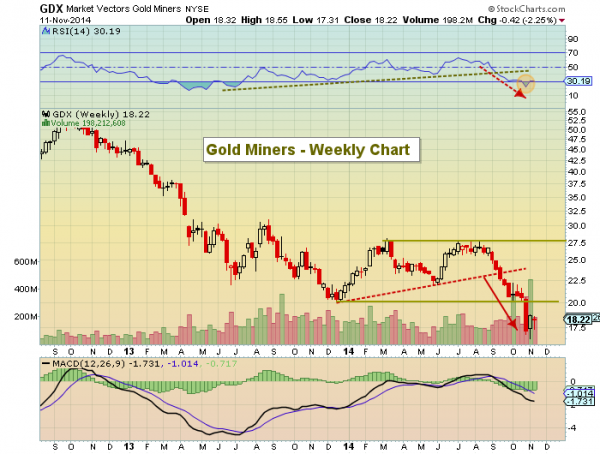This screenshot has width=600, height=454.
Task: Click the 'Gold Miners - Weekly Chart' title box
Action: pyautogui.click(x=311, y=150)
